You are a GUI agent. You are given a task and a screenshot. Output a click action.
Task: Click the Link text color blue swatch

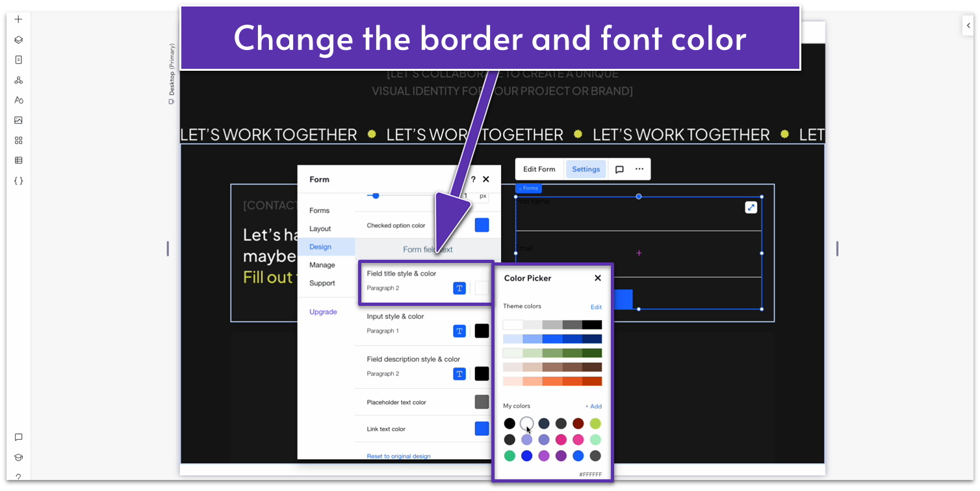tap(482, 429)
